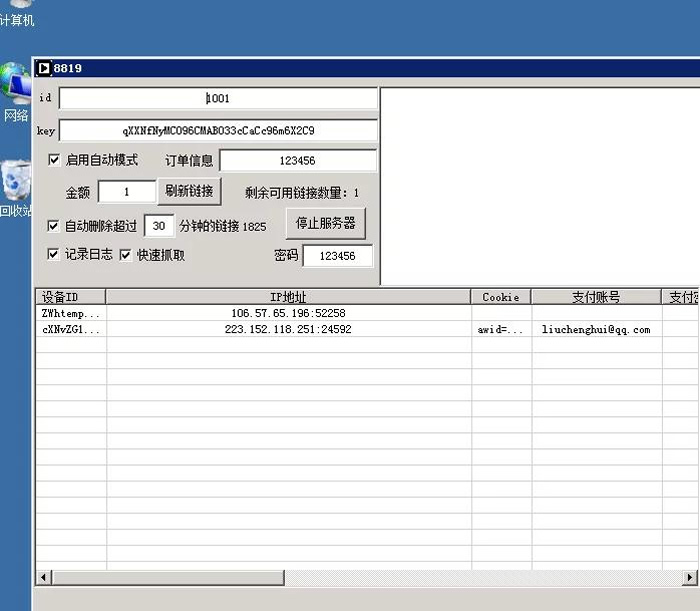Image resolution: width=700 pixels, height=611 pixels.
Task: Toggle the 自动删除超过 checkbox
Action: tap(54, 226)
